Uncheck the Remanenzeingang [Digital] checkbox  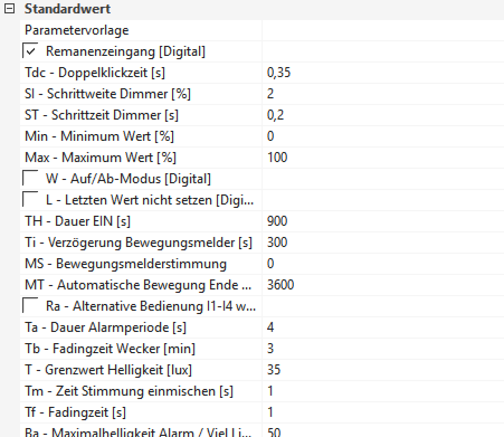pyautogui.click(x=30, y=51)
